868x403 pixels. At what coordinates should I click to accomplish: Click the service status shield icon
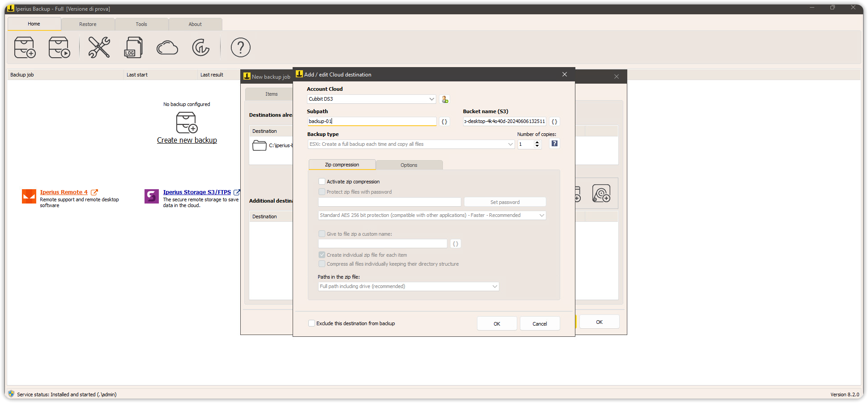pos(11,394)
